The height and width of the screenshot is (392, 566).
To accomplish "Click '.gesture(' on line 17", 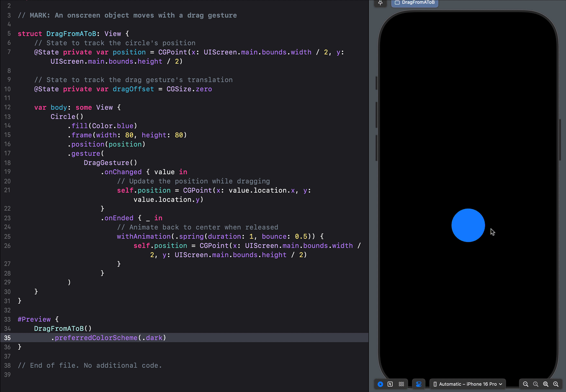I will click(x=86, y=154).
